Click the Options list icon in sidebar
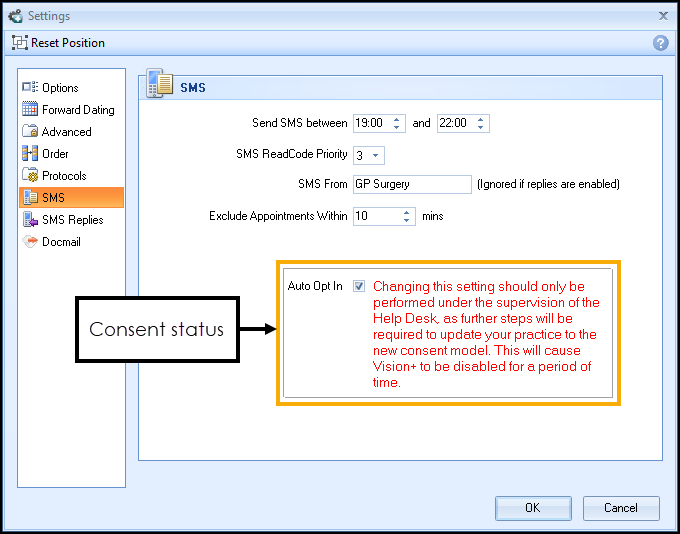 tap(30, 88)
